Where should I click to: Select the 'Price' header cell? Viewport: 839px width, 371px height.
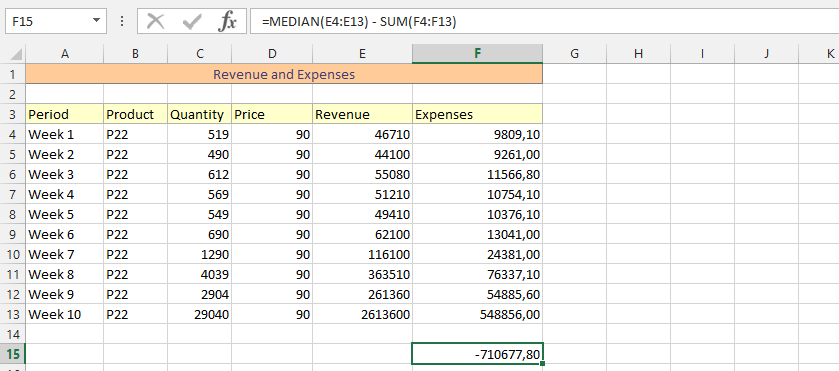coord(272,114)
